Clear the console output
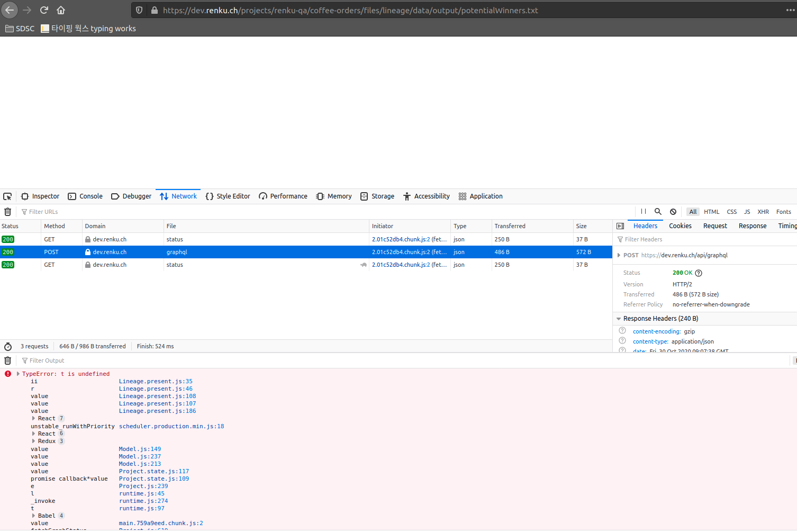Viewport: 797px width, 532px height. 7,360
